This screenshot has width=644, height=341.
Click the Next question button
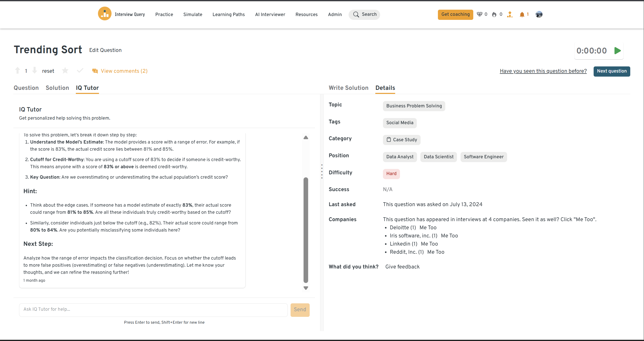(x=612, y=71)
